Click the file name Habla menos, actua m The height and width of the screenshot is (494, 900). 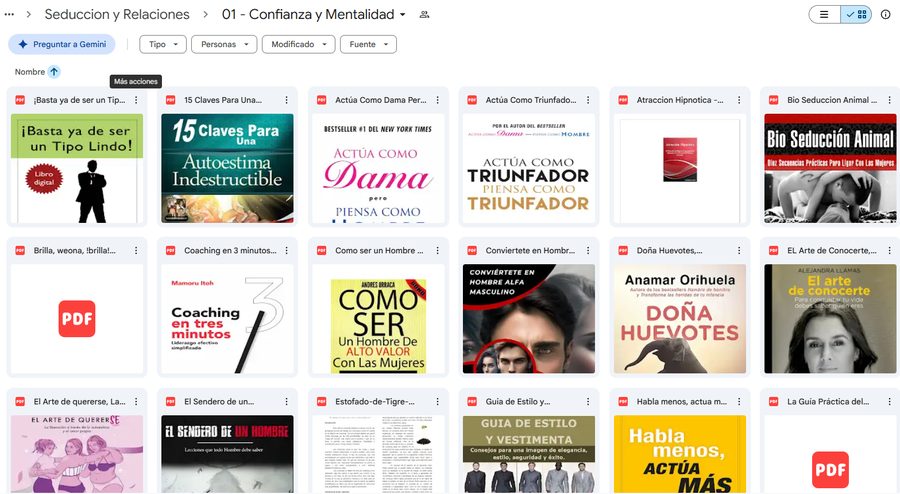click(x=681, y=402)
